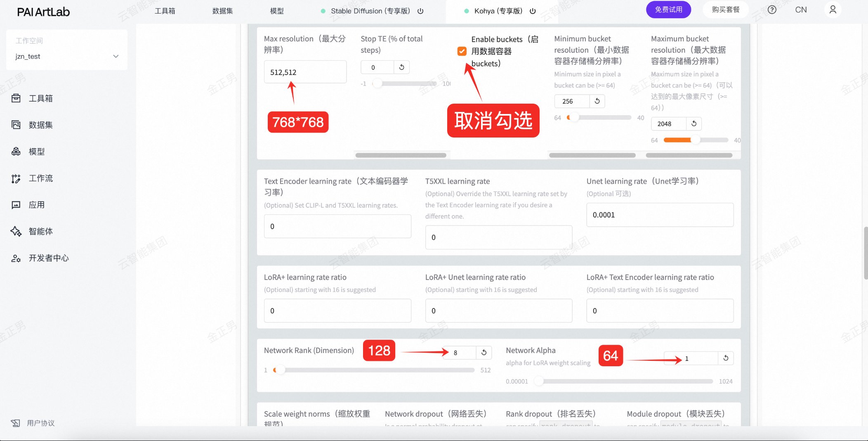
Task: Open the Stable Diffusion (专享版) tab
Action: 370,11
